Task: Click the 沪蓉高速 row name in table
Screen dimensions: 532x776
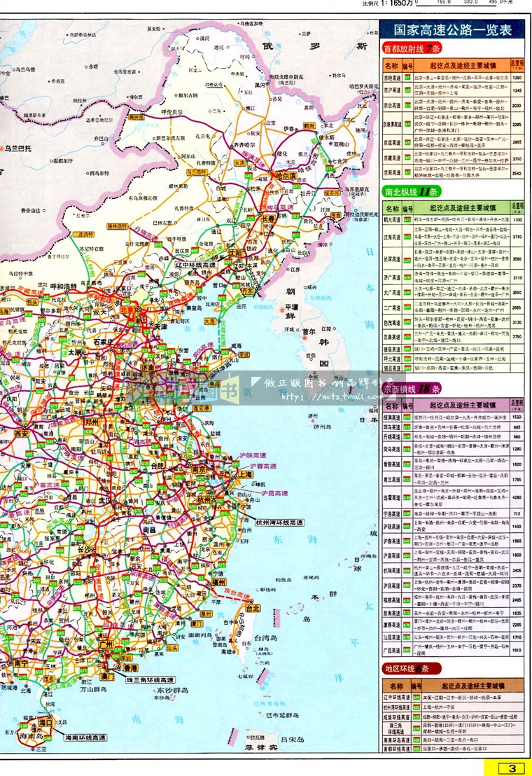Action: click(392, 541)
